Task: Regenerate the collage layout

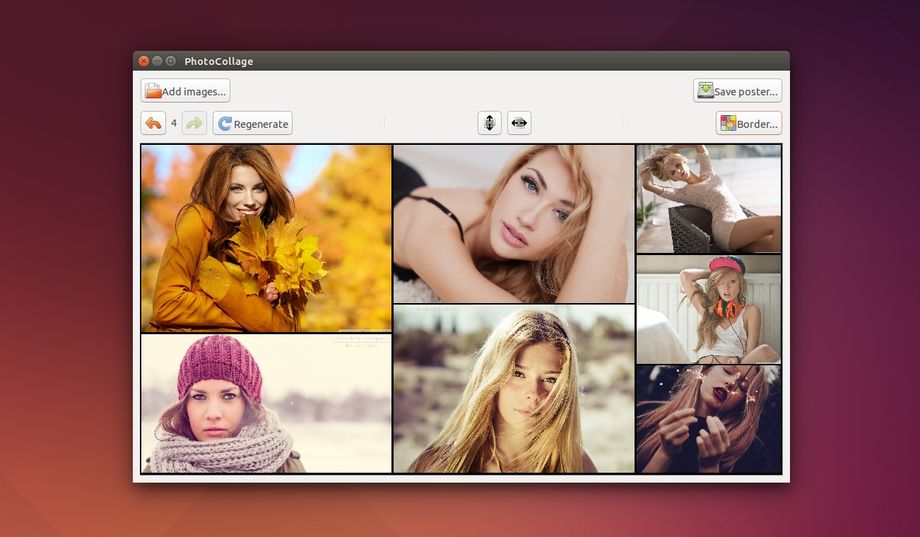Action: pyautogui.click(x=252, y=124)
